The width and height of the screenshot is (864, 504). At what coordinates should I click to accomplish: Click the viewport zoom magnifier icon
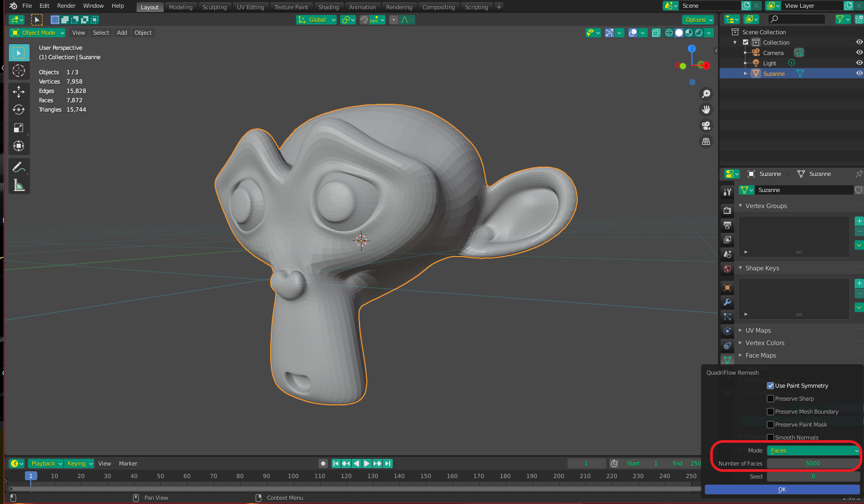[x=706, y=94]
